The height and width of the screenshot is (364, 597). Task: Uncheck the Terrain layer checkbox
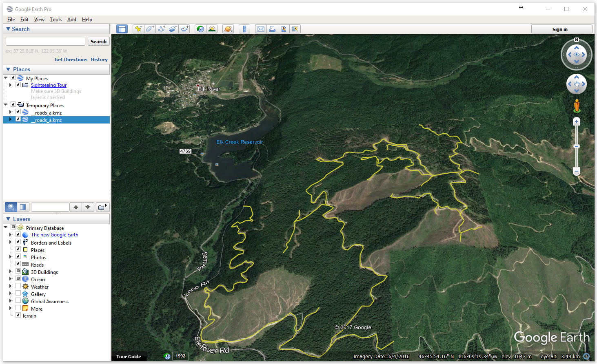point(18,315)
